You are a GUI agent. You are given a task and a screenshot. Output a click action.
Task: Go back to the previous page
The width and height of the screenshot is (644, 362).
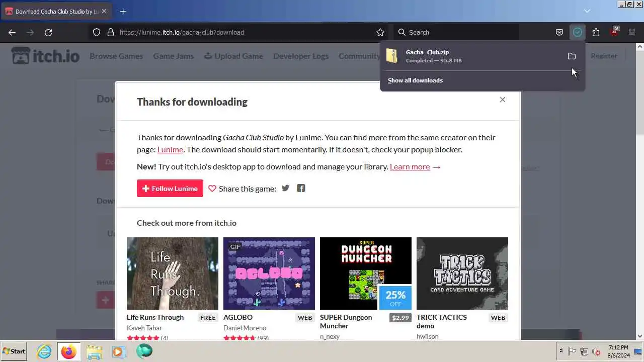tap(12, 32)
